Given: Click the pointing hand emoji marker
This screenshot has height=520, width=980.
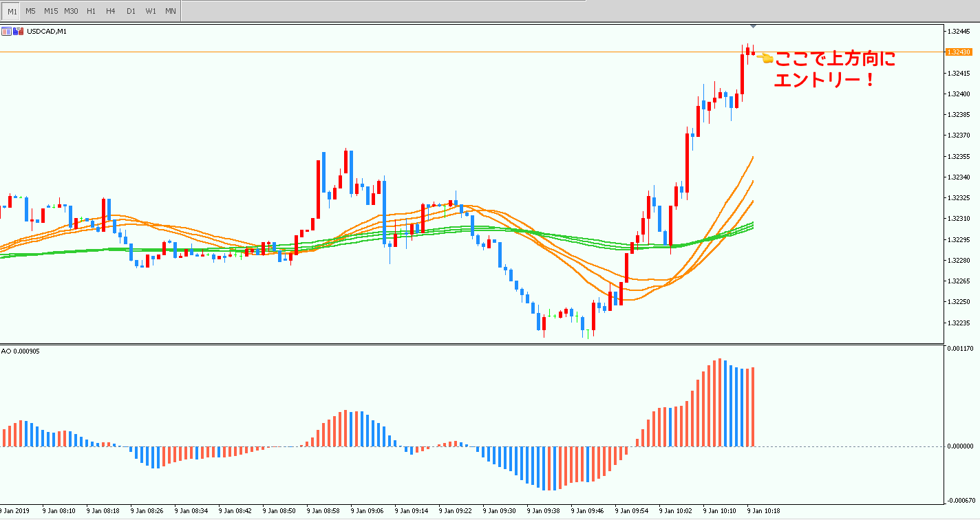Looking at the screenshot, I should coord(765,59).
